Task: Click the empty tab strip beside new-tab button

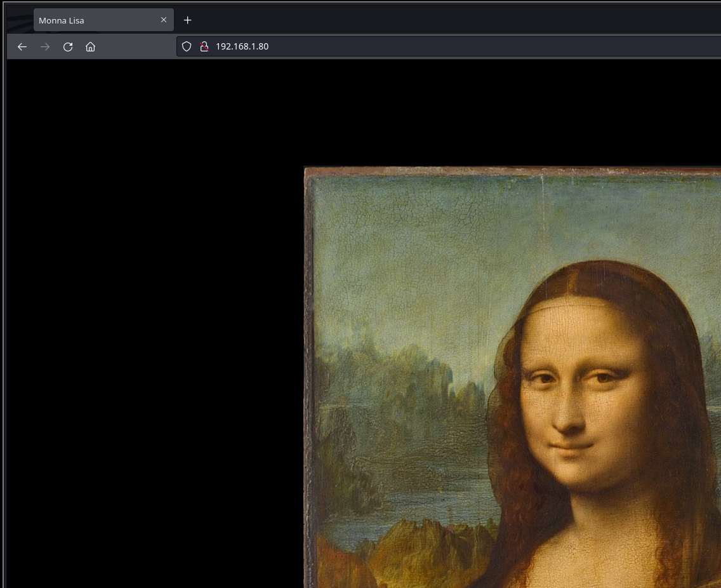Action: pos(444,20)
